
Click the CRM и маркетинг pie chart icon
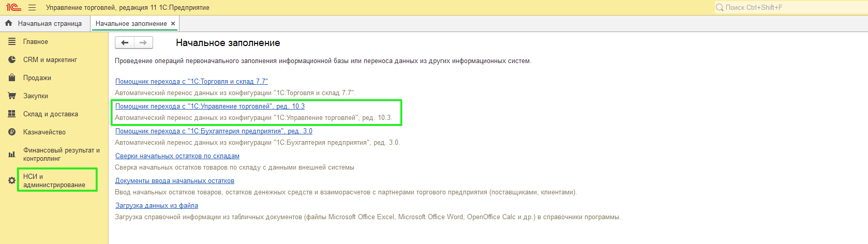(x=12, y=59)
